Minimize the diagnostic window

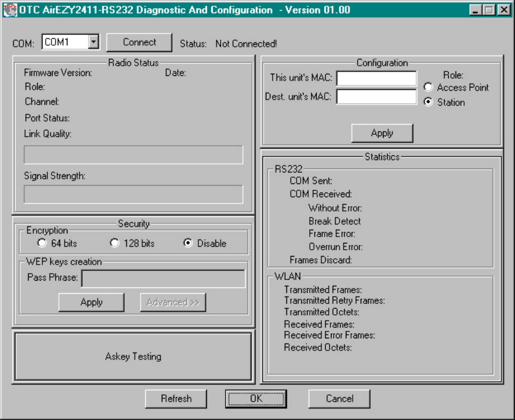[x=475, y=10]
